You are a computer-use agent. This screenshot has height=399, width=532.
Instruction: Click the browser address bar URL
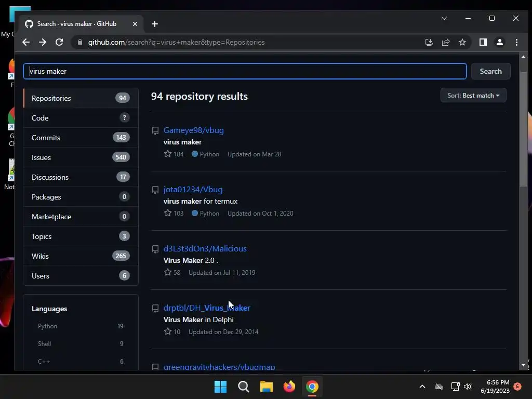[x=176, y=42]
